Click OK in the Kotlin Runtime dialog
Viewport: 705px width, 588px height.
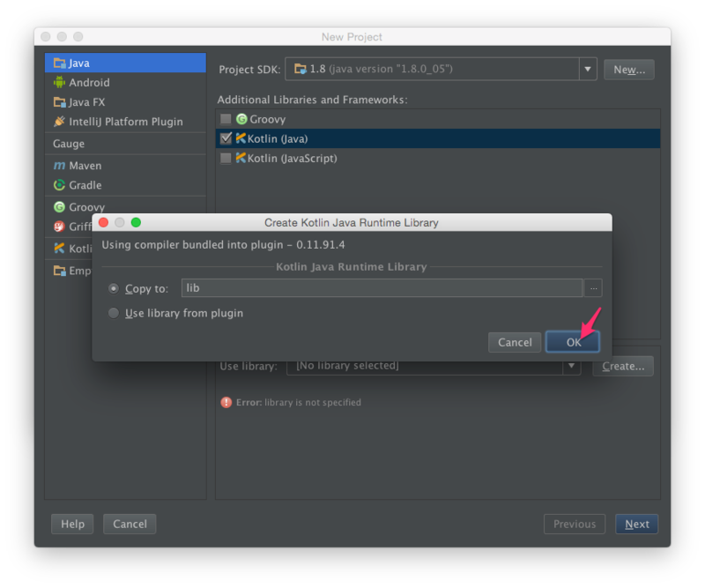tap(572, 342)
